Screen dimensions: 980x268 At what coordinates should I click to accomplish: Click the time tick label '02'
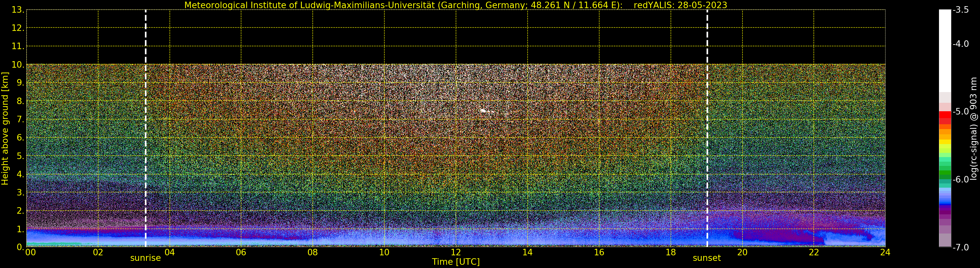click(98, 252)
